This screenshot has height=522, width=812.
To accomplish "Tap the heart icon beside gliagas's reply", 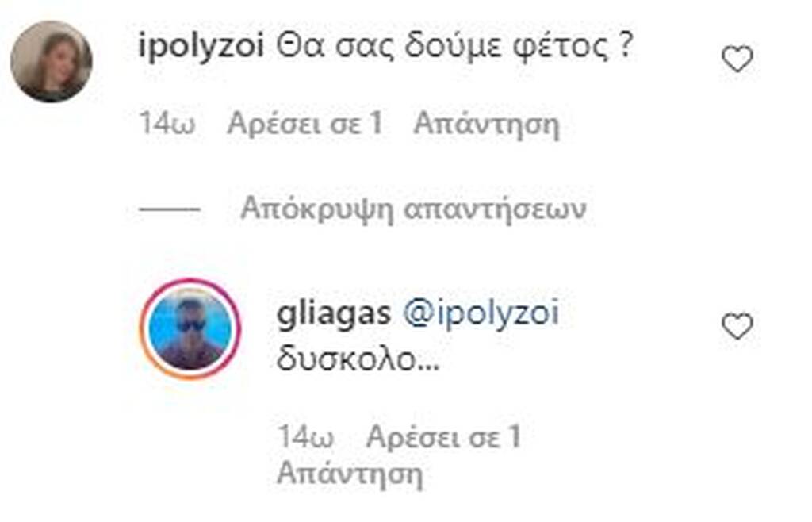I will point(737,326).
